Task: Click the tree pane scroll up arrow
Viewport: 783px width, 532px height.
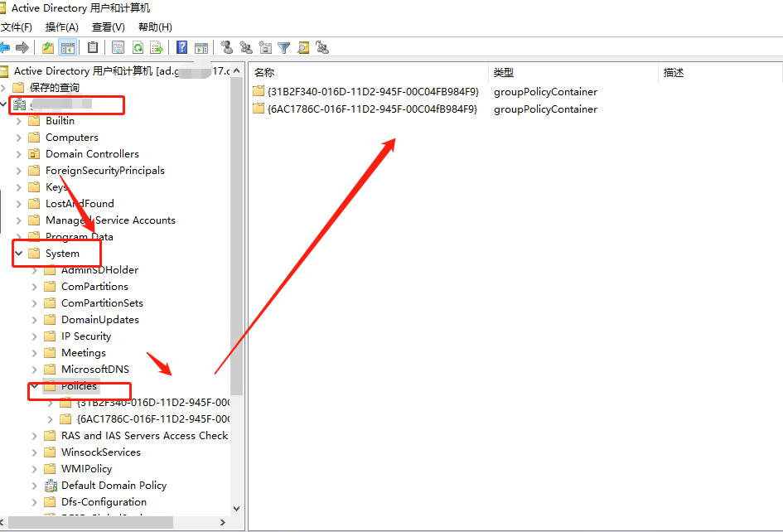Action: click(237, 71)
